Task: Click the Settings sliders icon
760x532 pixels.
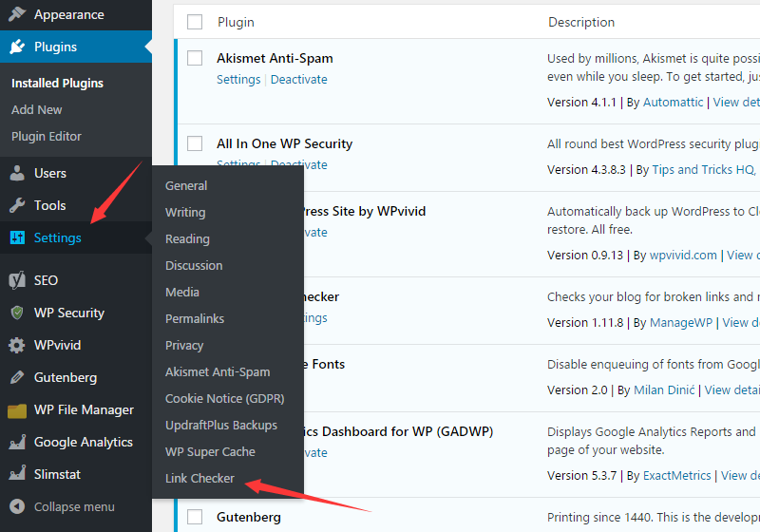Action: click(x=17, y=237)
